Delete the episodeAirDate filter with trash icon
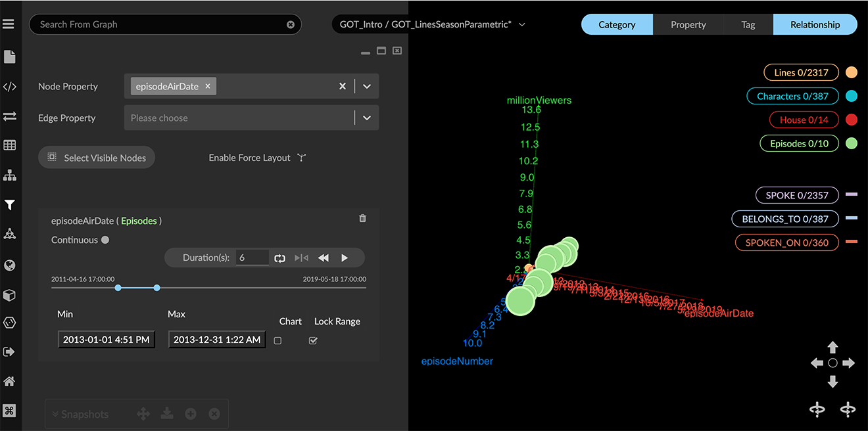Viewport: 868px width, 431px height. click(x=362, y=219)
